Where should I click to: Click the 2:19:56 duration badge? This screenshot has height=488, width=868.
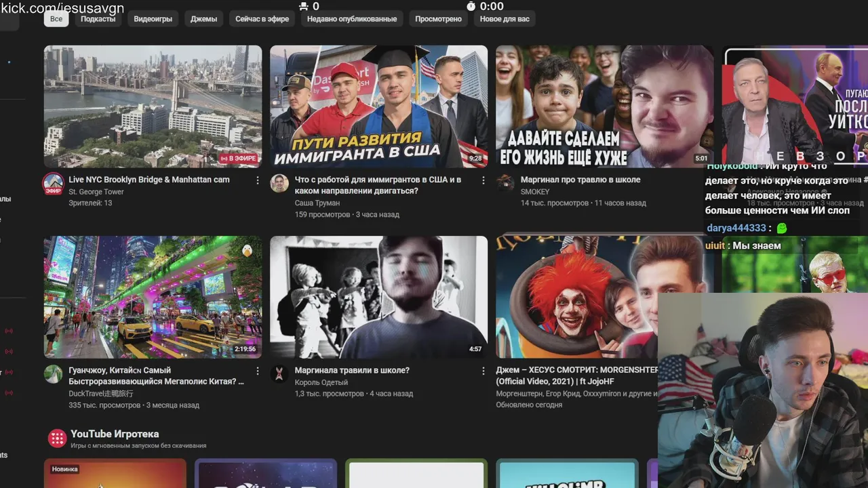245,349
